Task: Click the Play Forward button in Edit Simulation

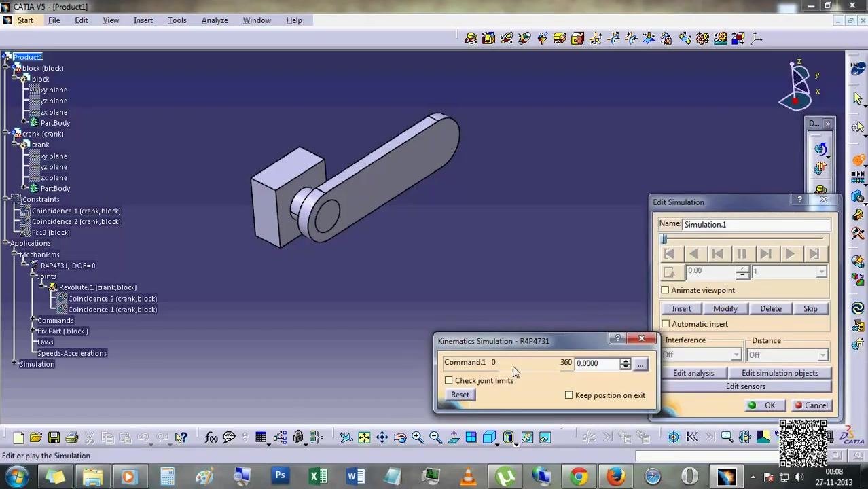Action: point(790,254)
